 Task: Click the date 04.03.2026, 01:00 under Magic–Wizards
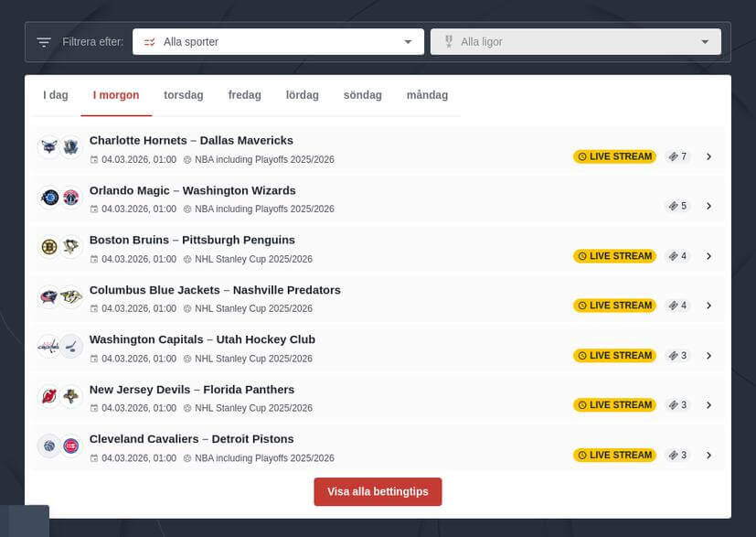[x=139, y=209]
